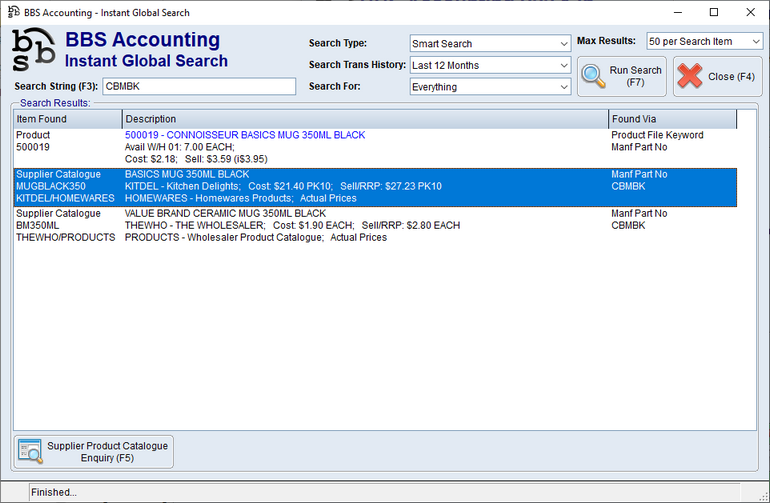This screenshot has height=503, width=770.
Task: Click the magnifying glass Run Search icon
Action: [x=593, y=76]
